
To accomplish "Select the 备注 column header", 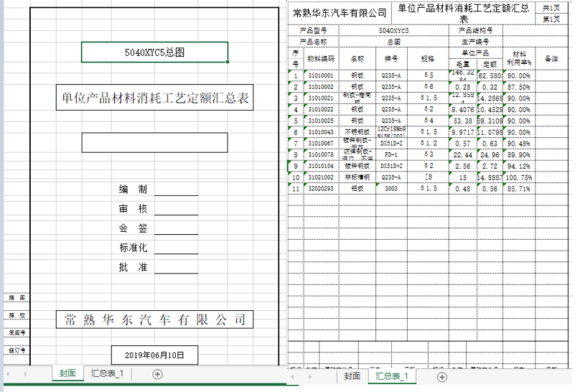I will [x=551, y=59].
